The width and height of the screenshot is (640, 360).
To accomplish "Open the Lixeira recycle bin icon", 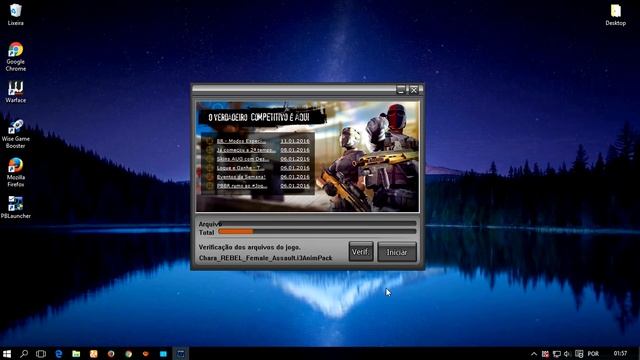I will coord(16,15).
